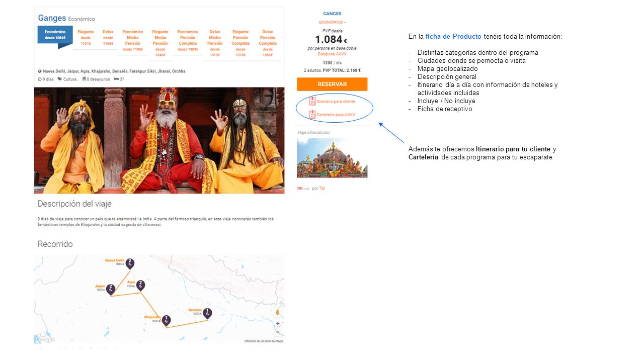The width and height of the screenshot is (644, 362).
Task: Select the Elegante desde 1101€ tab
Action: click(86, 38)
